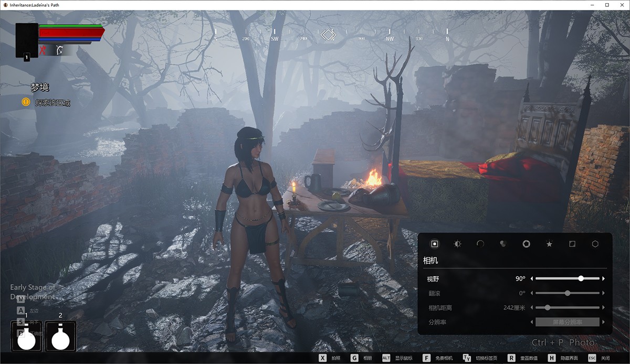Viewport: 630px width, 364px height.
Task: Open the brightness/contrast tab icon
Action: click(457, 244)
